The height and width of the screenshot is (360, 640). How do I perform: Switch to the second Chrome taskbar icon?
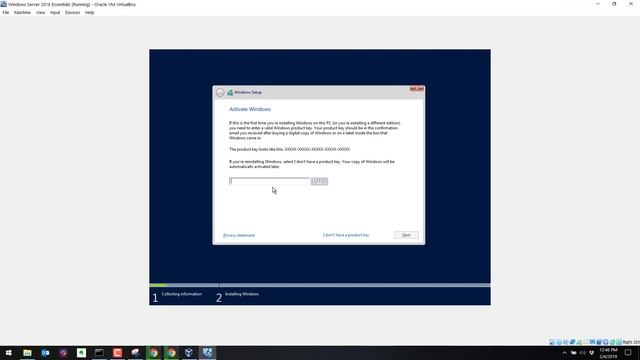pos(171,353)
